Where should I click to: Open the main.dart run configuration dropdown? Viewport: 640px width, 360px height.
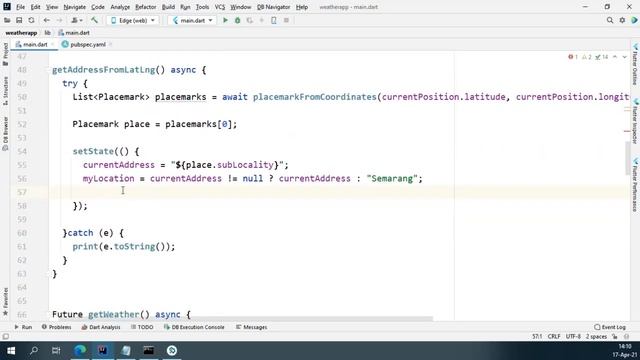click(193, 20)
